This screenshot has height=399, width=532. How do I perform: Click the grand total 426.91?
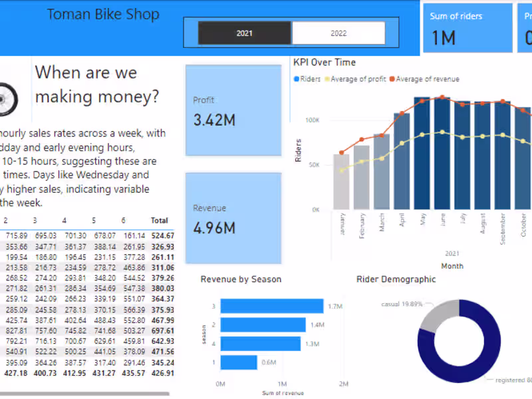pyautogui.click(x=163, y=373)
